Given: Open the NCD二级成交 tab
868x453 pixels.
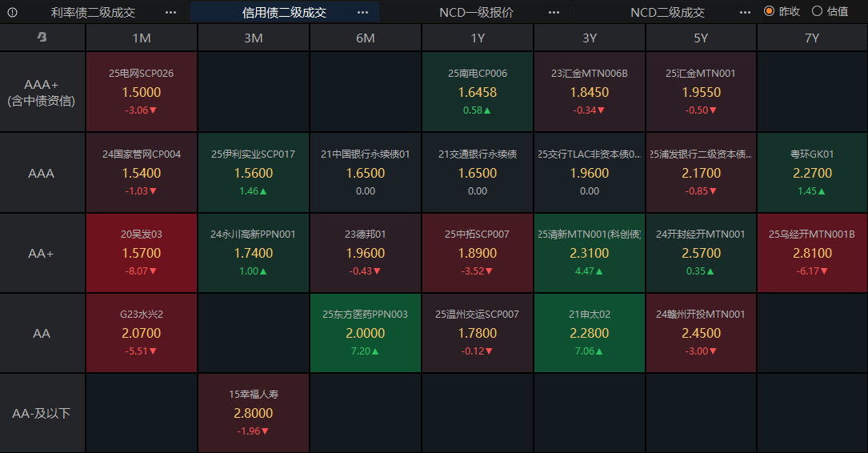Looking at the screenshot, I should click(x=667, y=12).
